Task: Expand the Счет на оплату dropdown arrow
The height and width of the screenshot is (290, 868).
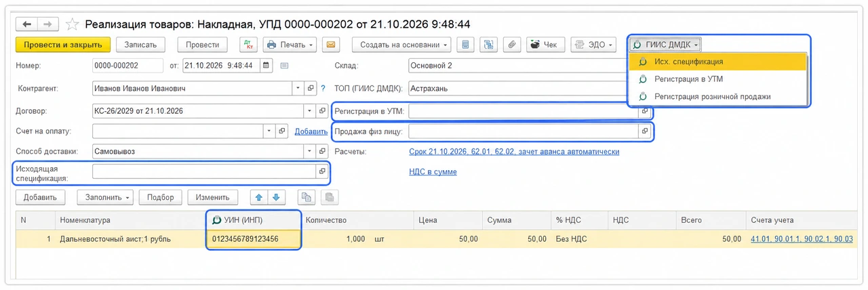Action: pyautogui.click(x=271, y=131)
